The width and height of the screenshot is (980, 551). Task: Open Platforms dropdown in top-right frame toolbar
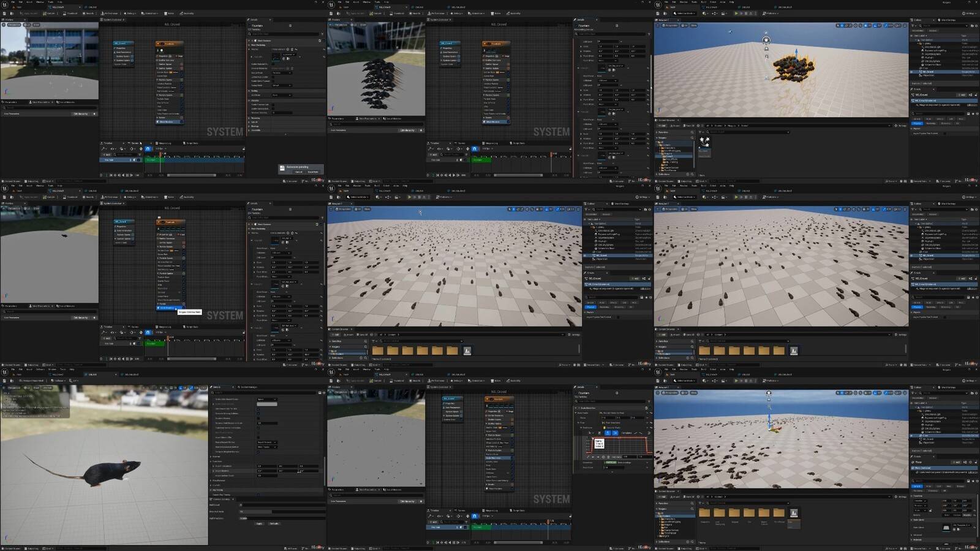[771, 13]
